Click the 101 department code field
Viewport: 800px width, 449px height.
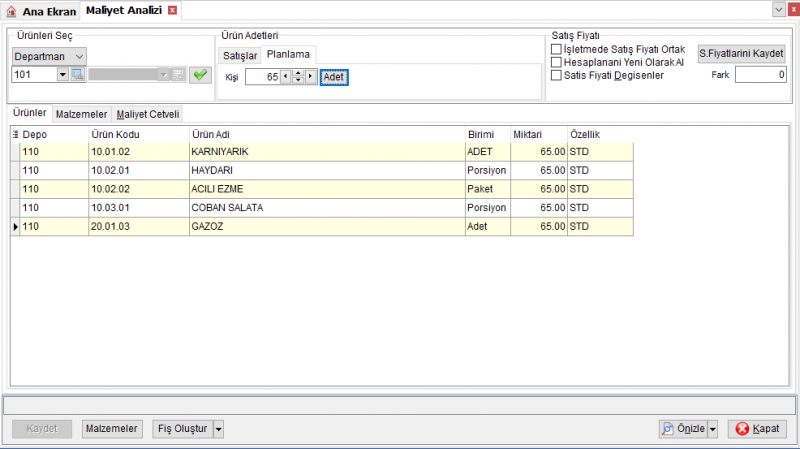[x=34, y=74]
